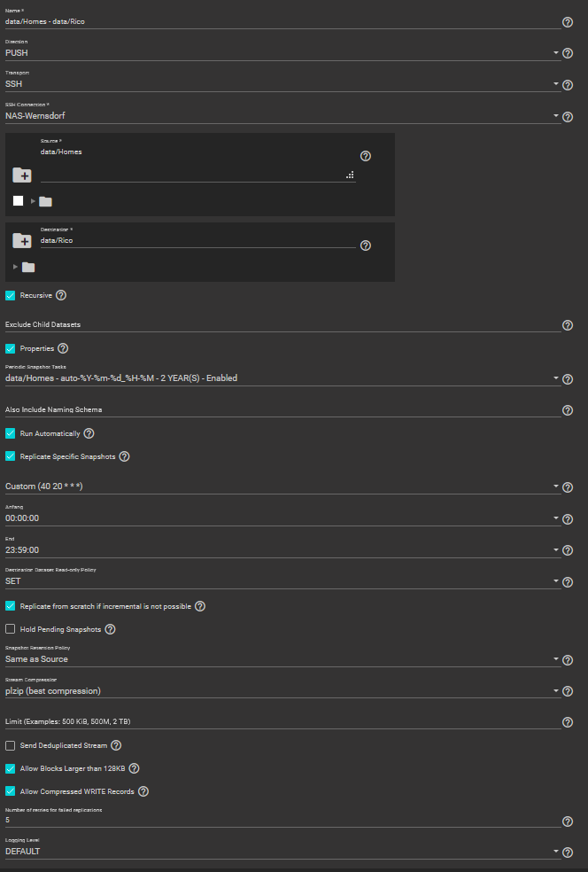Click the Destination folder browse icon
Screen dimensions: 588x872
tap(22, 241)
